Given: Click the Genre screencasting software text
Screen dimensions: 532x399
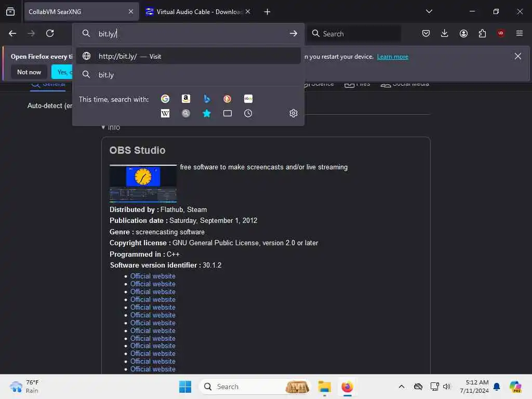Looking at the screenshot, I should pos(157,232).
